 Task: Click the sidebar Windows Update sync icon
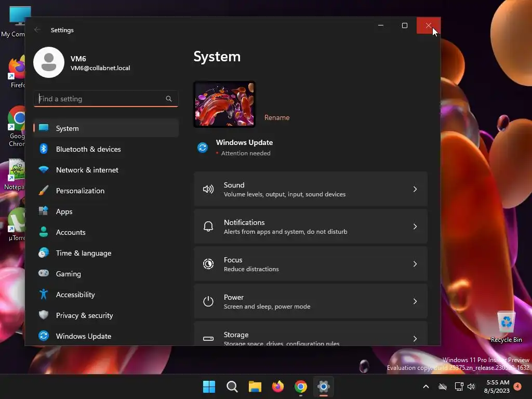point(44,336)
